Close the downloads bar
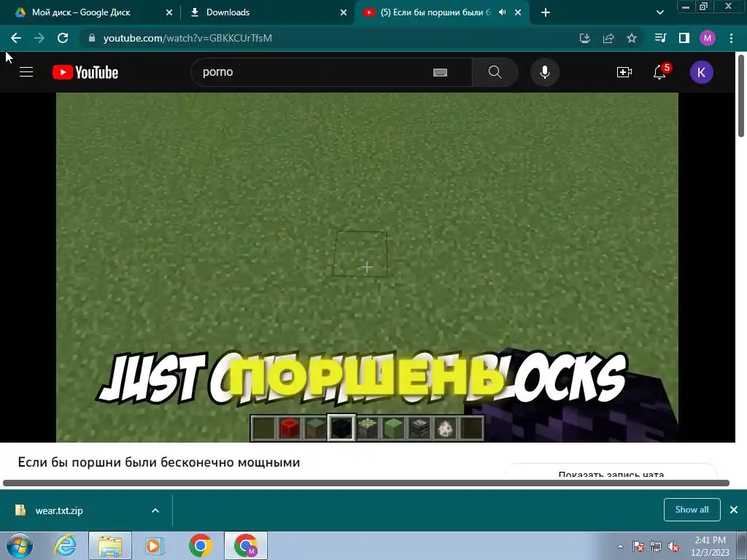 [734, 510]
